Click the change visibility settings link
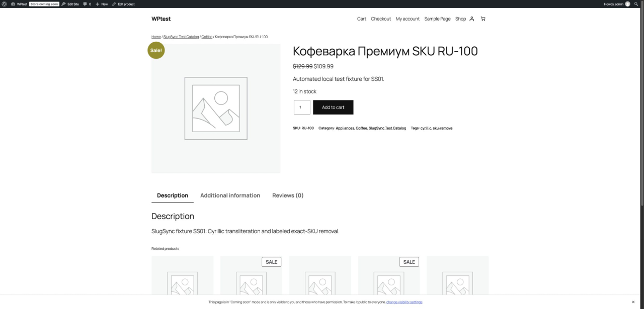The image size is (644, 309). tap(405, 302)
